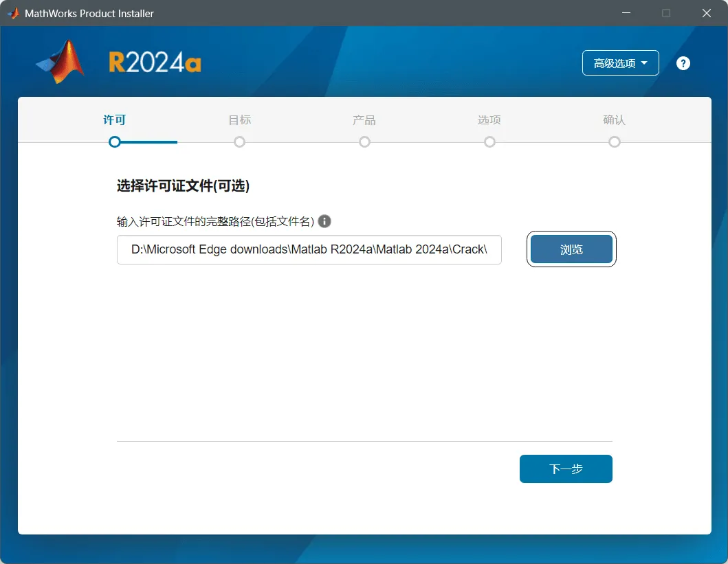Viewport: 728px width, 564px height.
Task: Click the MathWorks title bar app icon
Action: point(14,14)
